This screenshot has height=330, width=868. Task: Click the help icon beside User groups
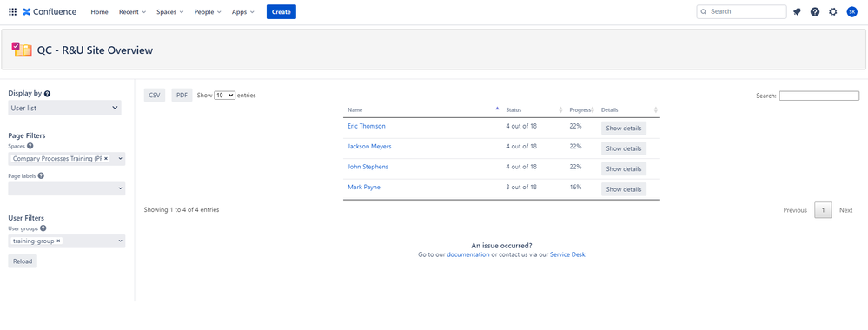43,228
